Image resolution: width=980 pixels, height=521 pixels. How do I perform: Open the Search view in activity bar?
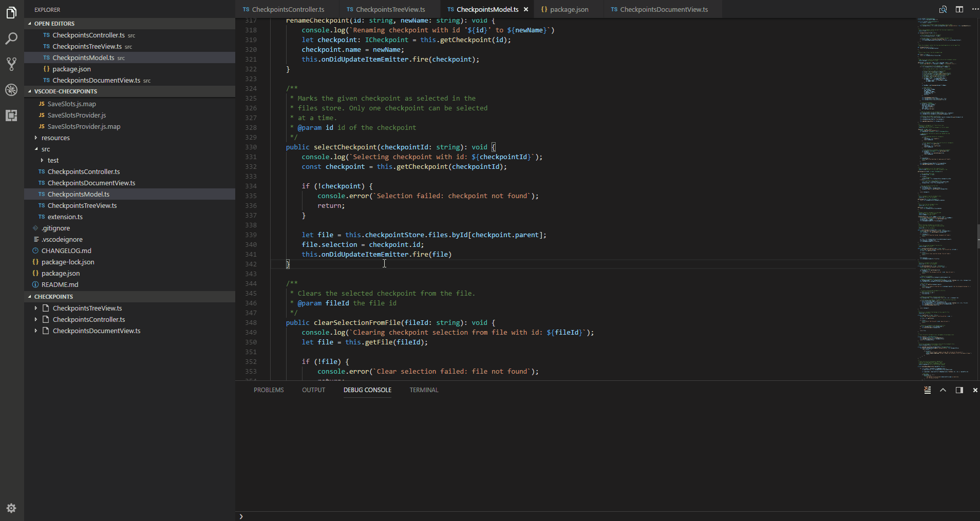coord(11,38)
